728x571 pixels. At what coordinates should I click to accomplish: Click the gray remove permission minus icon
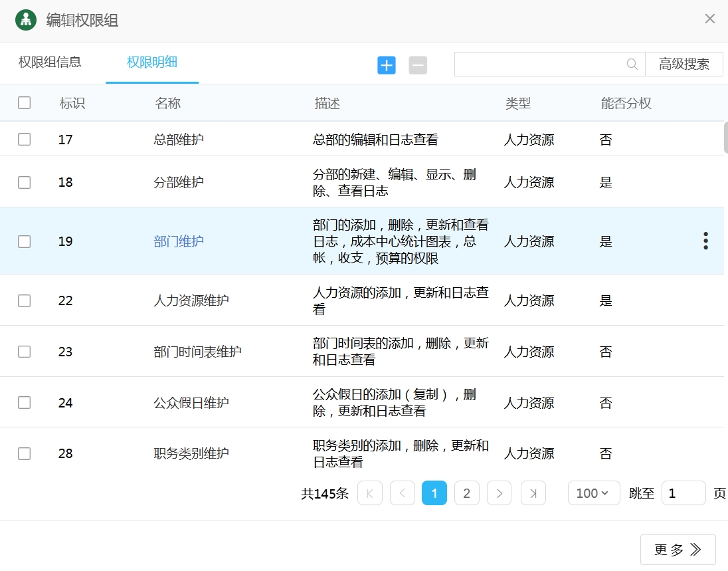click(418, 65)
